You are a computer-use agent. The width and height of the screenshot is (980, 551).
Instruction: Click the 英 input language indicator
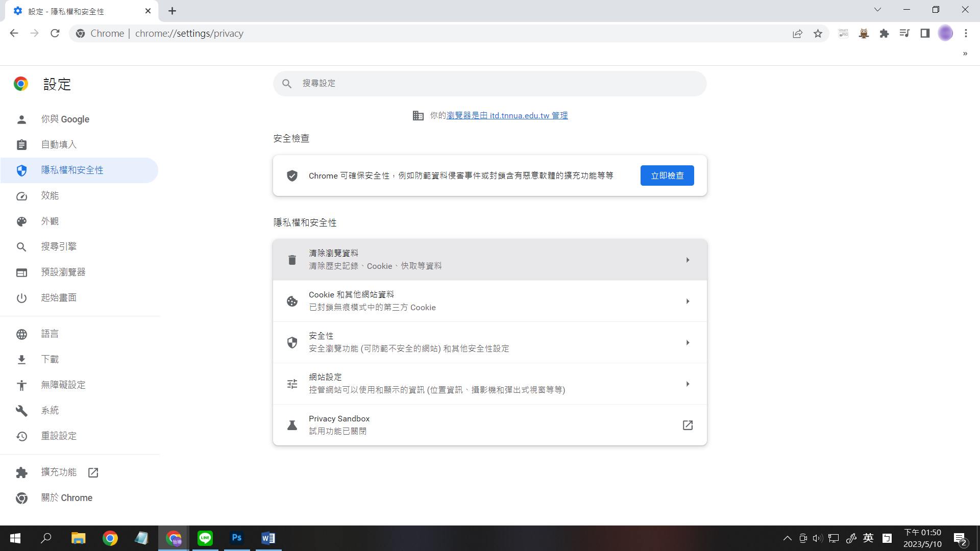click(868, 538)
